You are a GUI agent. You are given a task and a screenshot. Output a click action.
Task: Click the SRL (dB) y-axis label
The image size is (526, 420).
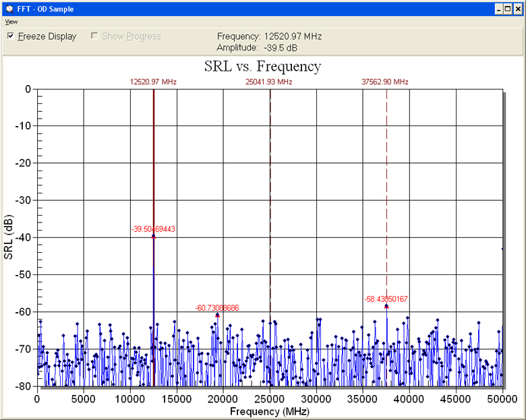(x=9, y=237)
